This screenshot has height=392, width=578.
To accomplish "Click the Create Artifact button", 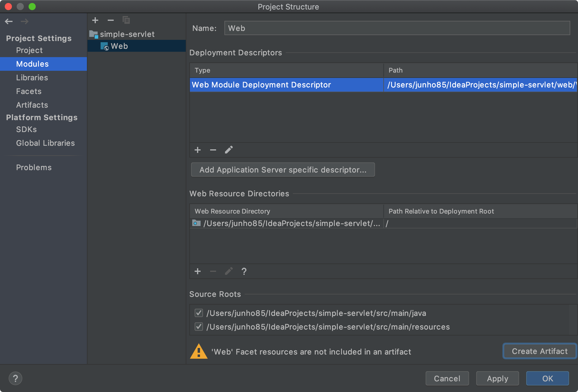I will 540,351.
